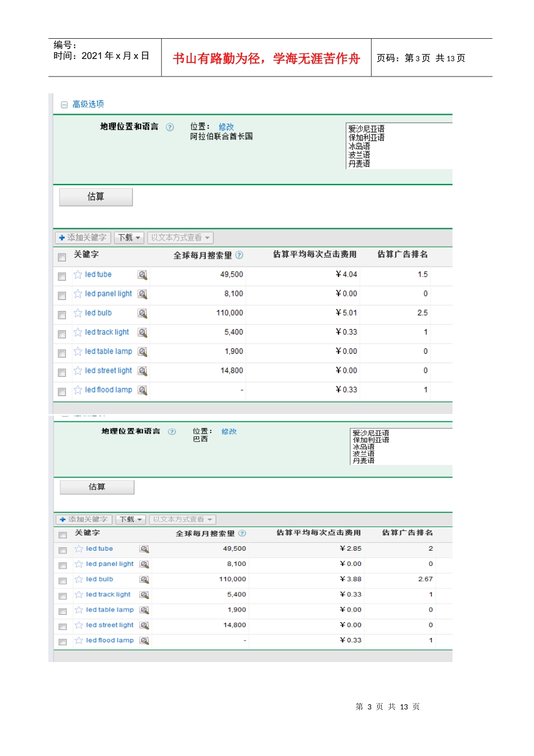534x756 pixels.
Task: Open led flood lamp link in Brazil table
Action: [x=110, y=640]
